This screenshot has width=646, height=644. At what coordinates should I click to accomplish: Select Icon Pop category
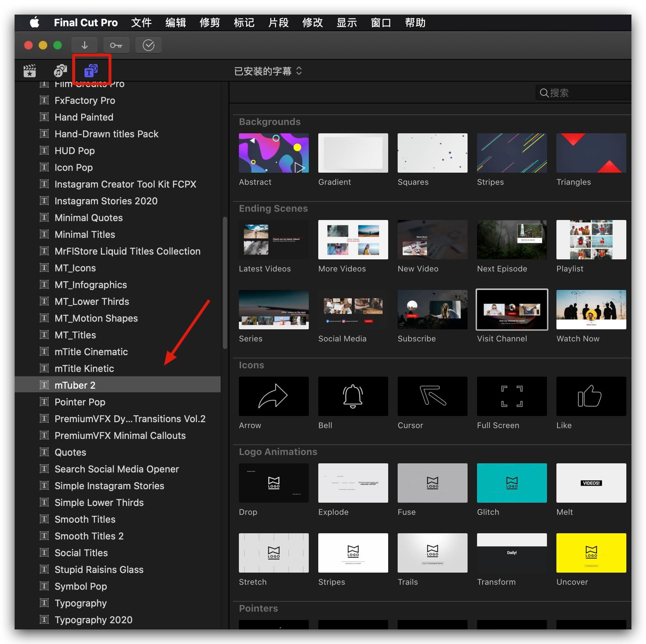tap(118, 167)
